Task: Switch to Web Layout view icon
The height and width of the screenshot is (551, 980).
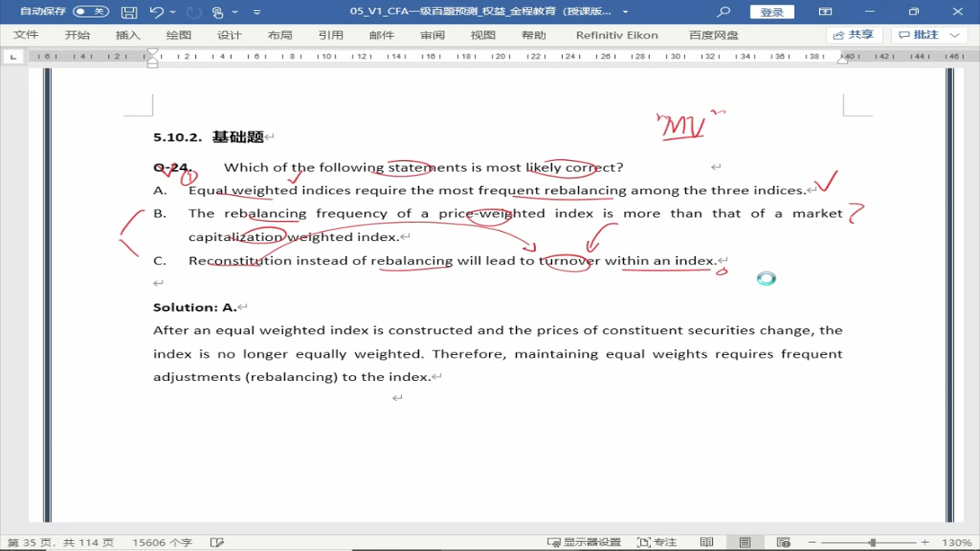Action: click(783, 543)
